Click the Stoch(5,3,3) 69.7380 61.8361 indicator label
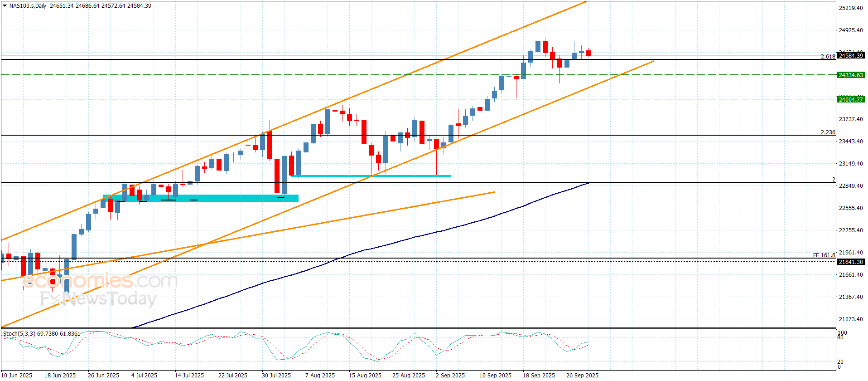Screen dimensions: 868x381 coord(42,334)
